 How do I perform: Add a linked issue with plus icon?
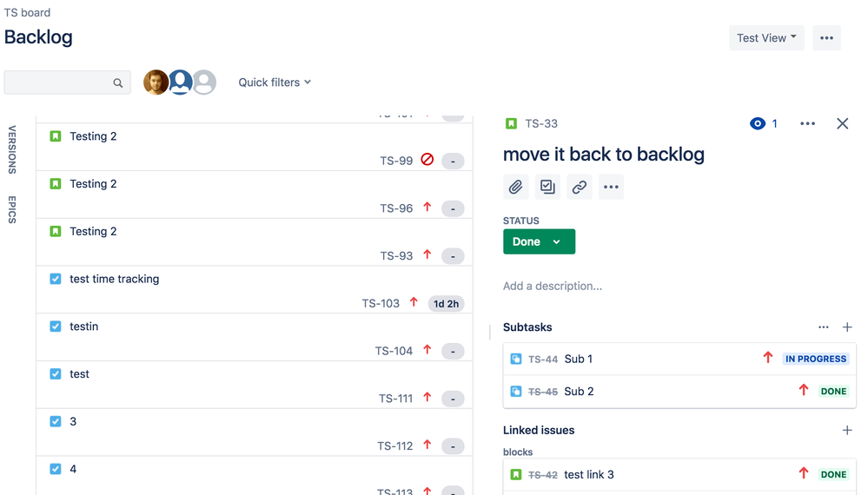click(847, 430)
